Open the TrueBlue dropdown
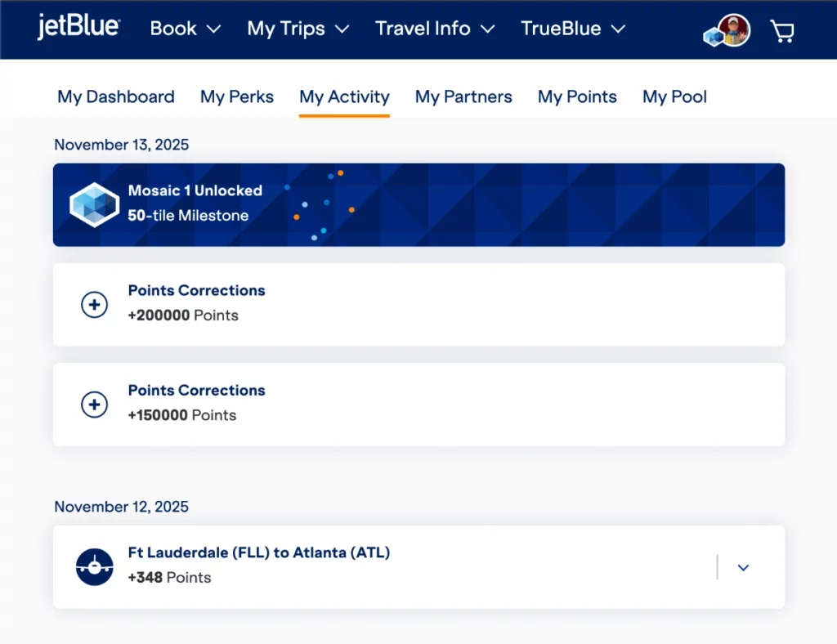The width and height of the screenshot is (837, 644). coord(573,29)
